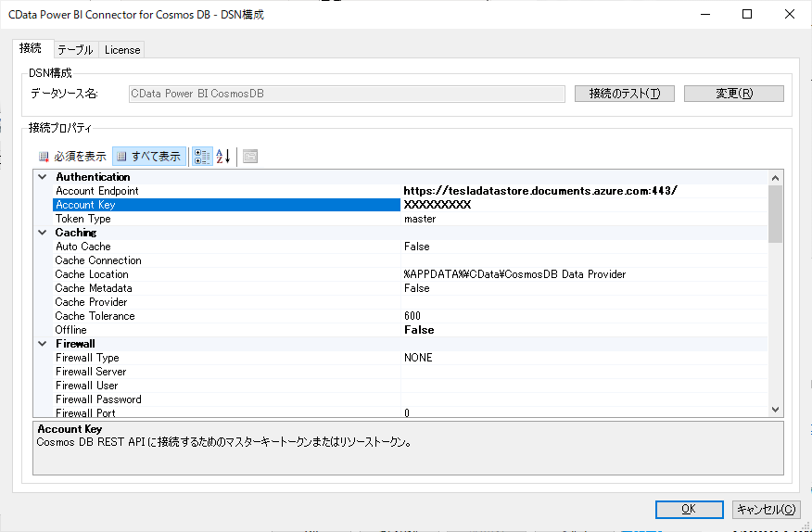Click Firewall Type value NONE
Screen dimensions: 812x532
[x=418, y=358]
